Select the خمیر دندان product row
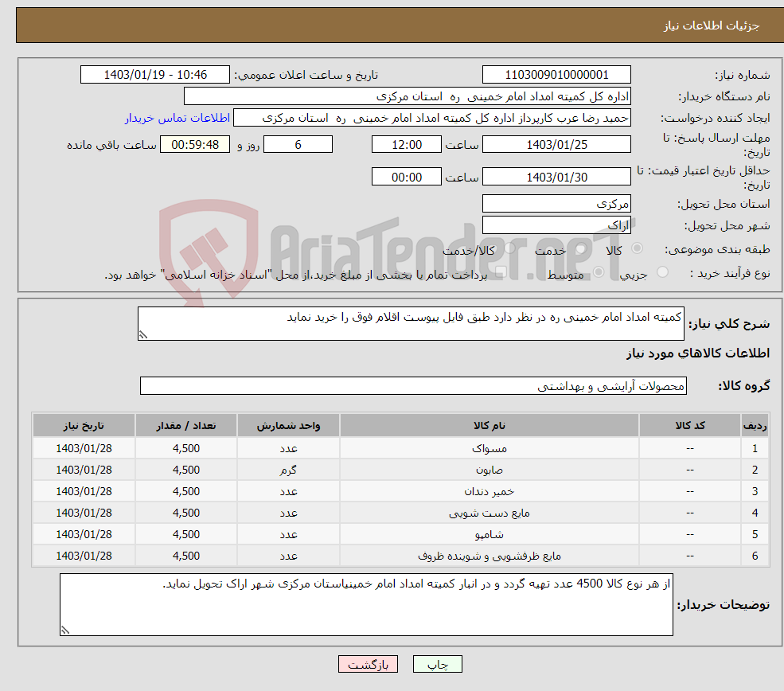784x691 pixels. [401, 491]
